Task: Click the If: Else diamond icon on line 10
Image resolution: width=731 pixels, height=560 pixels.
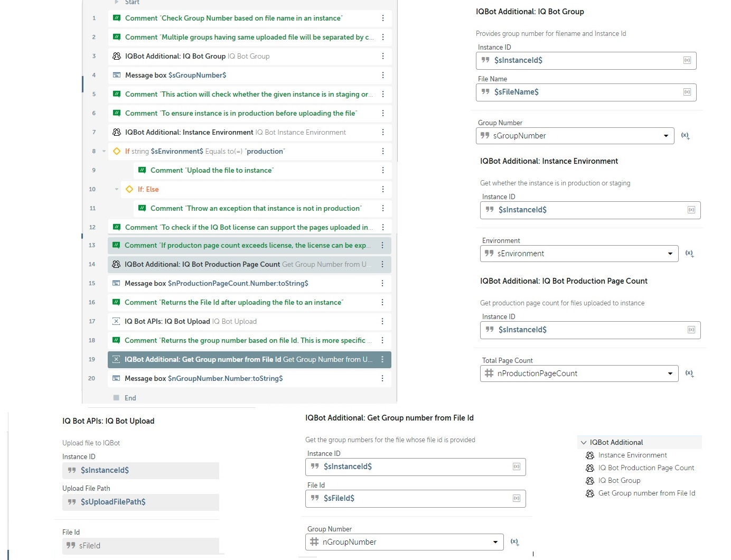Action: tap(129, 189)
